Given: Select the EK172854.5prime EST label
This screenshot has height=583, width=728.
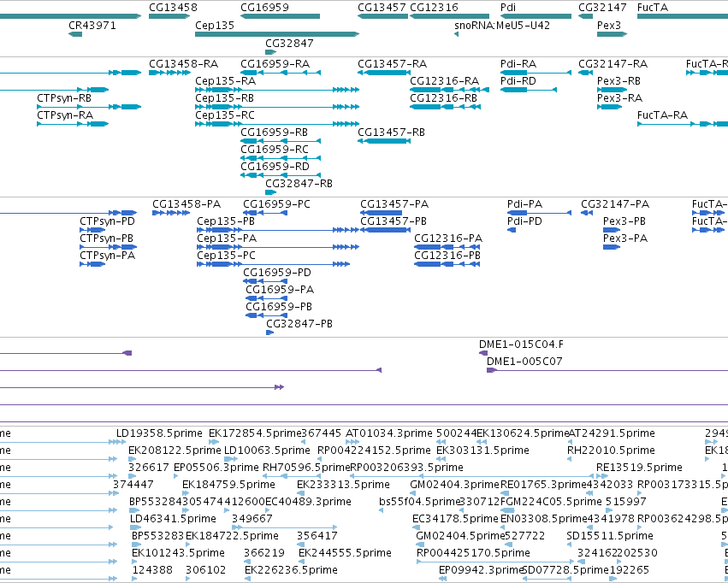Looking at the screenshot, I should (255, 433).
